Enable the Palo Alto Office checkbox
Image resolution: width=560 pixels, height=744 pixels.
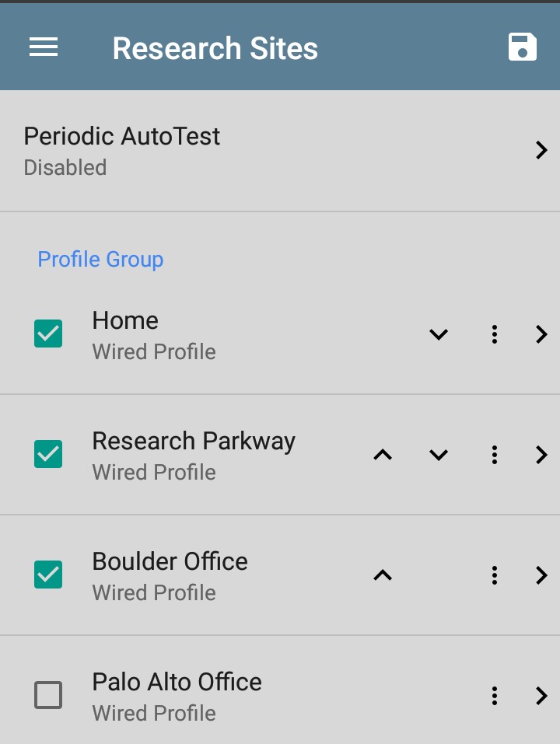pyautogui.click(x=48, y=695)
